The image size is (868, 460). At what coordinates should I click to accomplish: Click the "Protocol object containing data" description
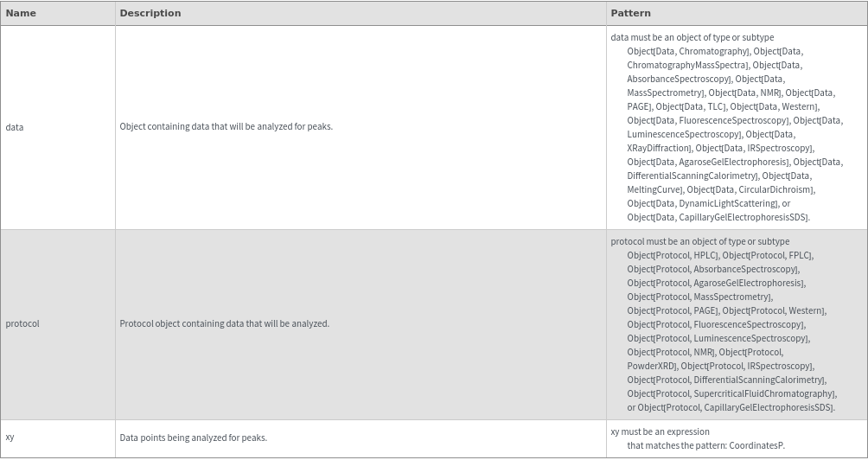(224, 323)
